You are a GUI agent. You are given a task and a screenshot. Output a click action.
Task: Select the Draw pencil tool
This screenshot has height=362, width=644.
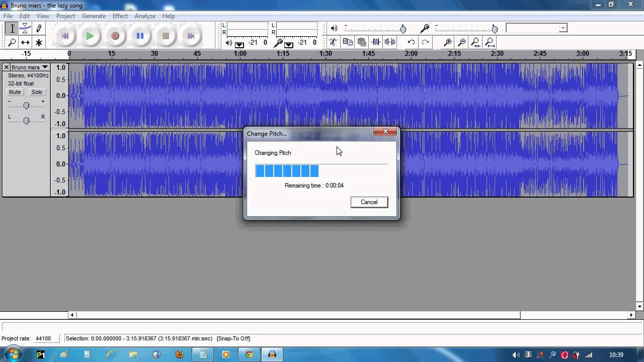tap(39, 29)
